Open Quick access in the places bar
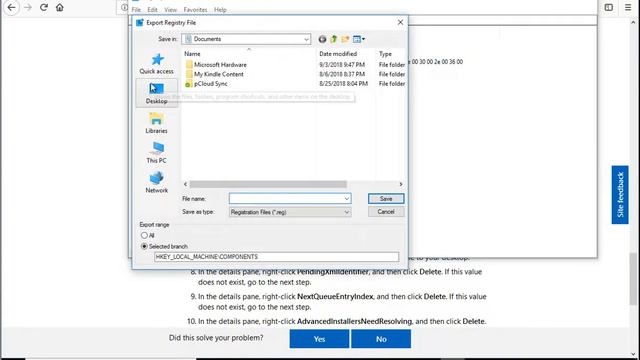 point(157,64)
